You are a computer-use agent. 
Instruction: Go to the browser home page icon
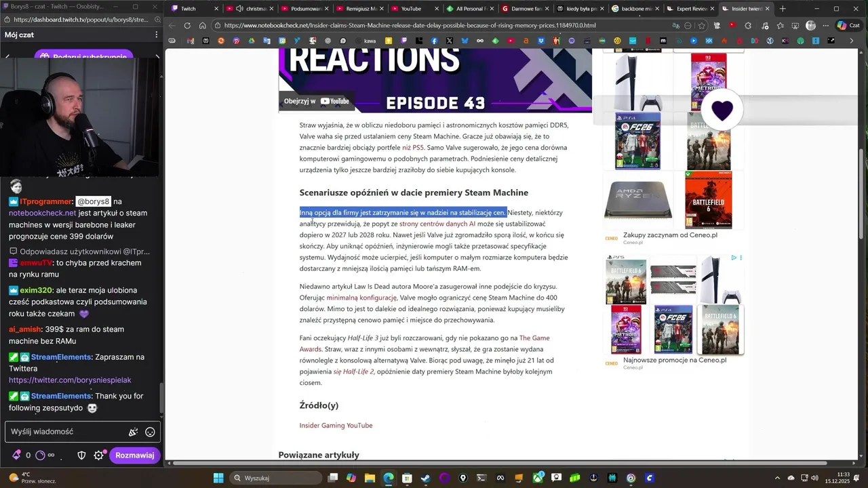click(202, 26)
